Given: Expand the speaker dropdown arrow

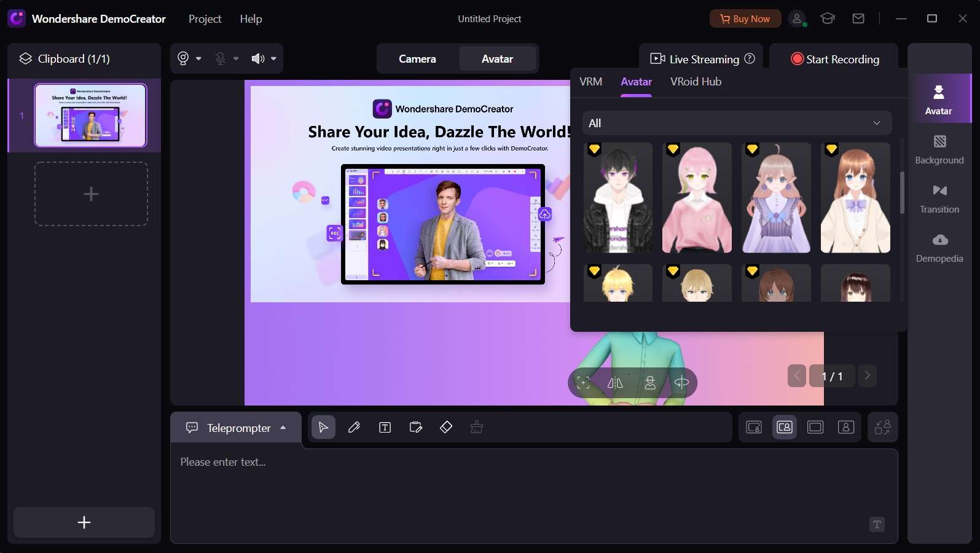Looking at the screenshot, I should point(273,59).
